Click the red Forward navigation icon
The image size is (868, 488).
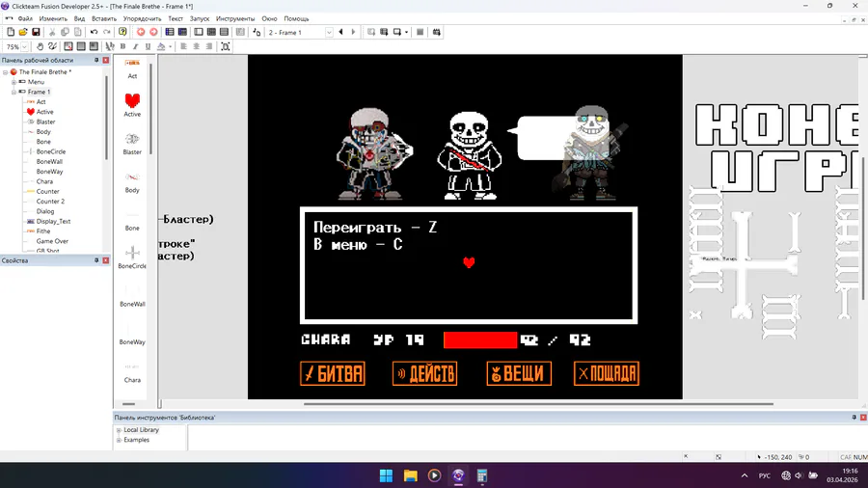click(153, 32)
